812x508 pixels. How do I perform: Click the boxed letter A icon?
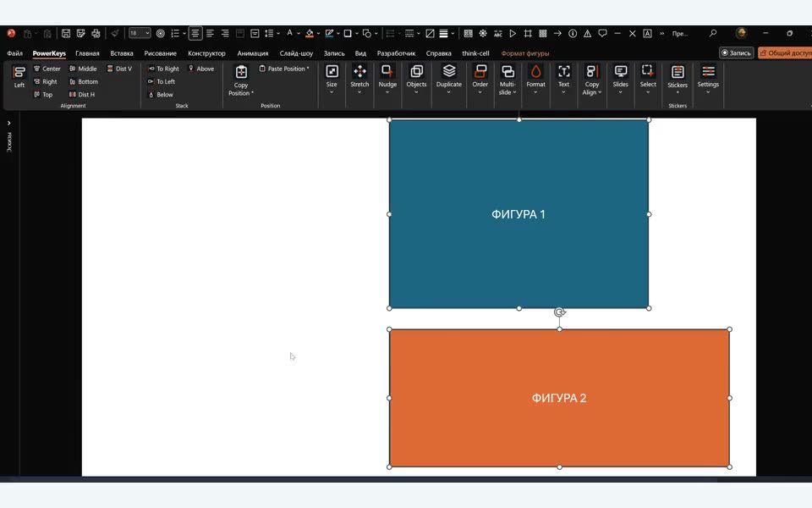tap(647, 34)
